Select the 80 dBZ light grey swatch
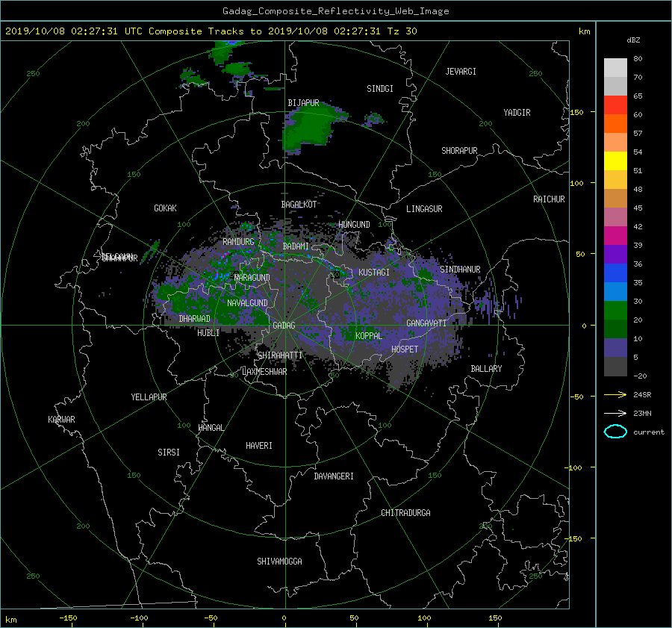The width and height of the screenshot is (672, 628). pos(615,68)
